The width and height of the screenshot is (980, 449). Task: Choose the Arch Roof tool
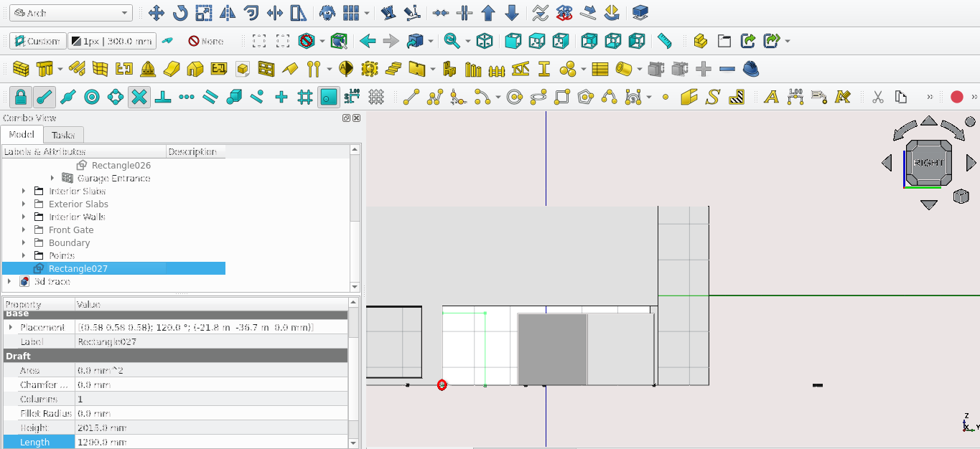[195, 70]
